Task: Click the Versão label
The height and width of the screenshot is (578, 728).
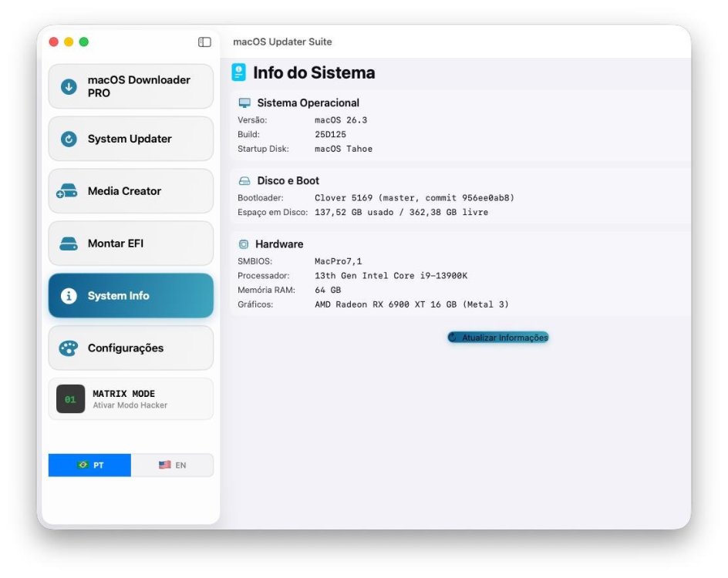Action: click(252, 120)
